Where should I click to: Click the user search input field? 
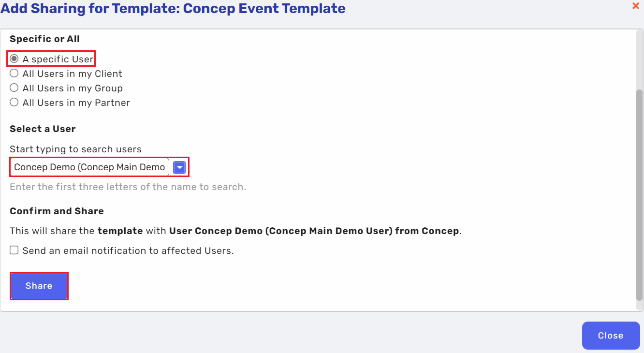click(89, 167)
